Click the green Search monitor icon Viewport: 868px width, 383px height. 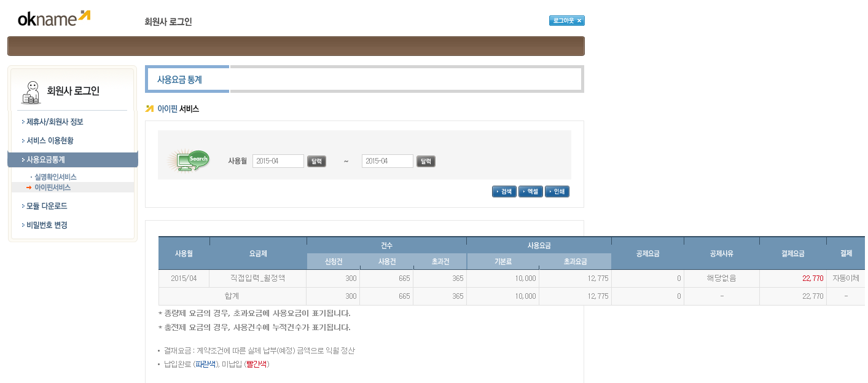click(x=190, y=161)
